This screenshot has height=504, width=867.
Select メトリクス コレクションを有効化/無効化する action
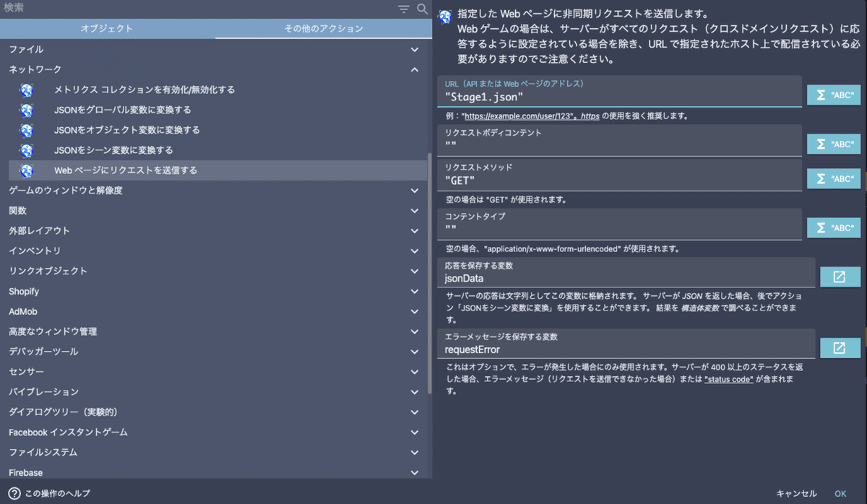pyautogui.click(x=217, y=90)
